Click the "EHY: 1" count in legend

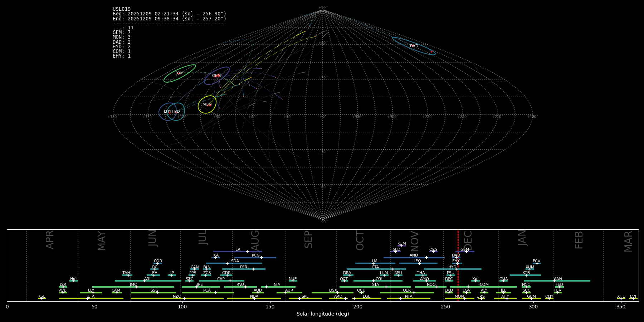point(122,56)
